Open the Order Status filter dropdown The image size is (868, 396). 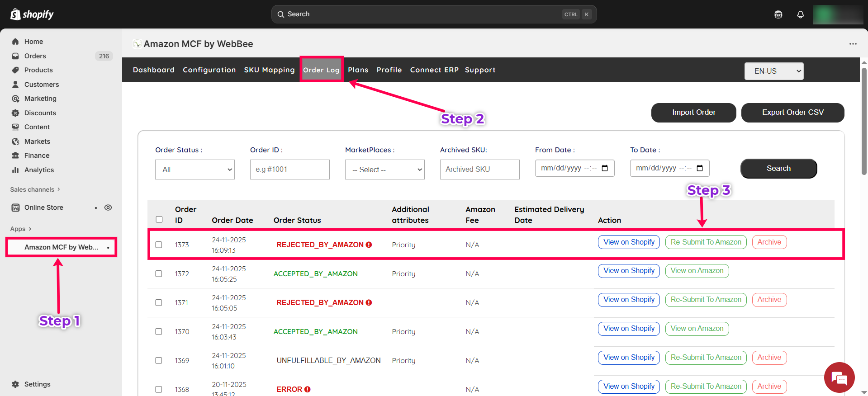pyautogui.click(x=194, y=170)
